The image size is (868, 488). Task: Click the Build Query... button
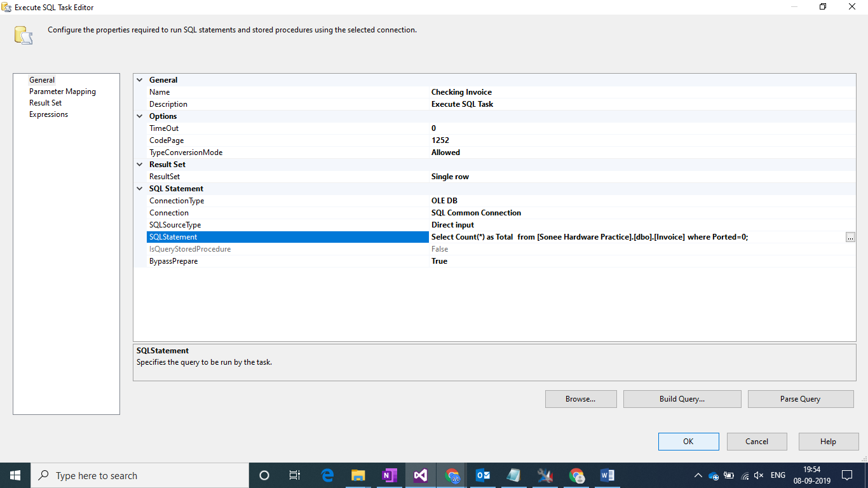[682, 399]
